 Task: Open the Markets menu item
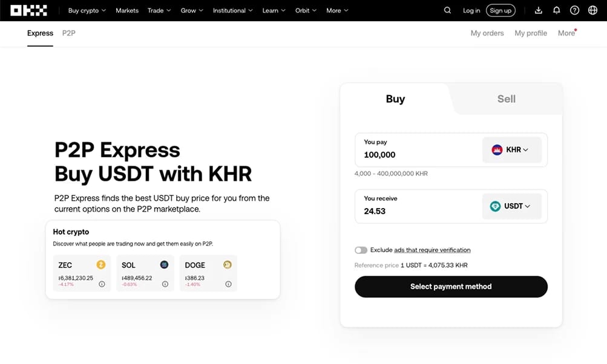(127, 10)
